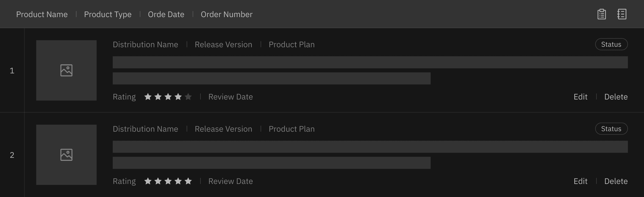
Task: Set row 1 rating to two stars
Action: click(158, 97)
